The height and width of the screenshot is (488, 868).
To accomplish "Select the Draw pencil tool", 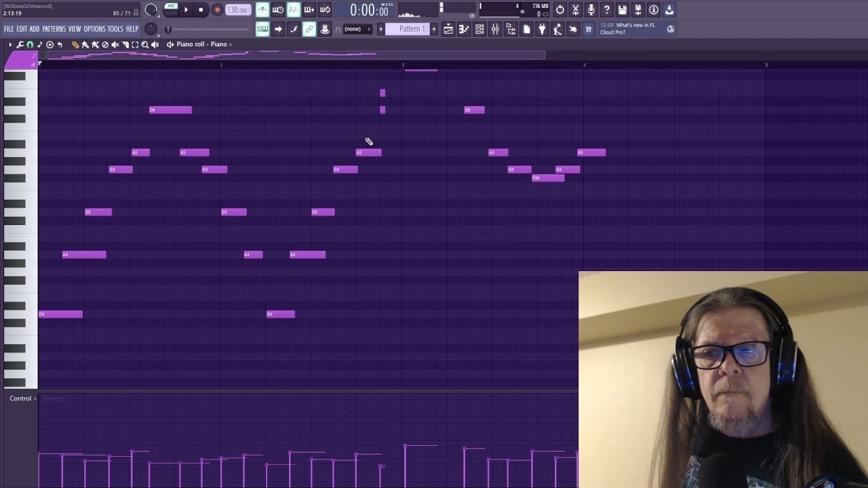I will pos(75,44).
